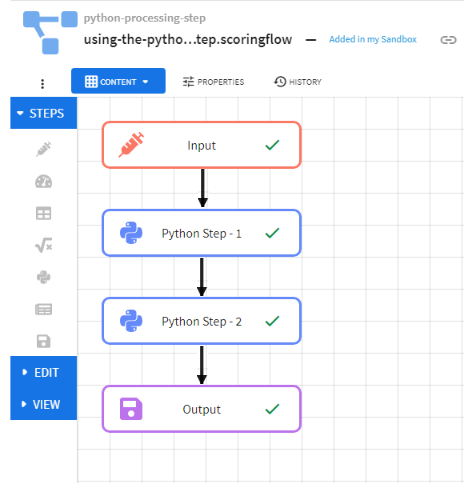Expand the EDIT section
The height and width of the screenshot is (483, 464).
pyautogui.click(x=44, y=372)
